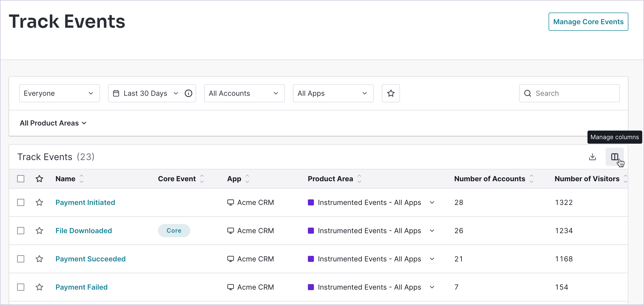Check the Payment Initiated row checkbox
Screen dimensions: 644x305
click(x=21, y=202)
